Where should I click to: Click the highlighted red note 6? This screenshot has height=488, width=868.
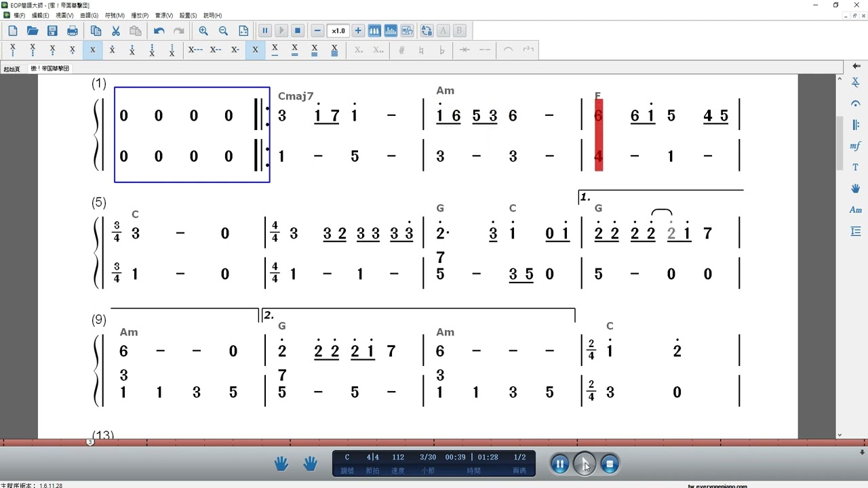tap(598, 116)
